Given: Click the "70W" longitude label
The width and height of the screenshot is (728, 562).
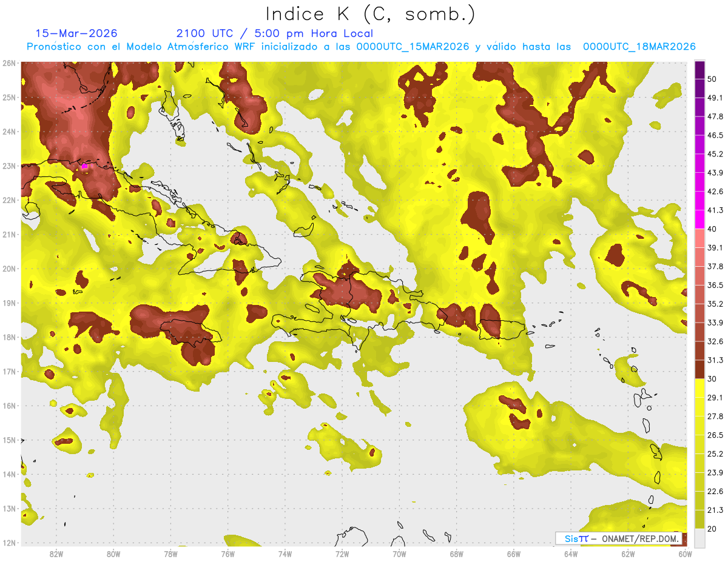Looking at the screenshot, I should (399, 554).
